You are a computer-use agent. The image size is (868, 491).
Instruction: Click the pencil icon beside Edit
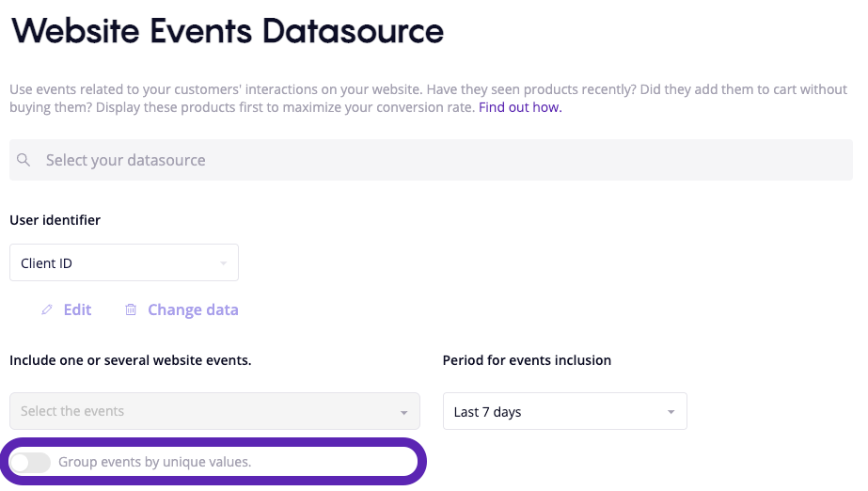pos(47,309)
